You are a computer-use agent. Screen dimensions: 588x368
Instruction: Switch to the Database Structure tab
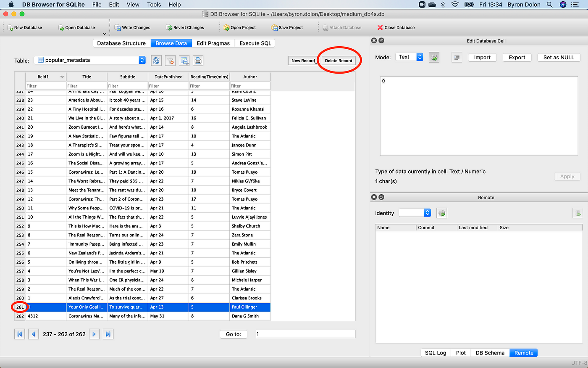coord(121,43)
